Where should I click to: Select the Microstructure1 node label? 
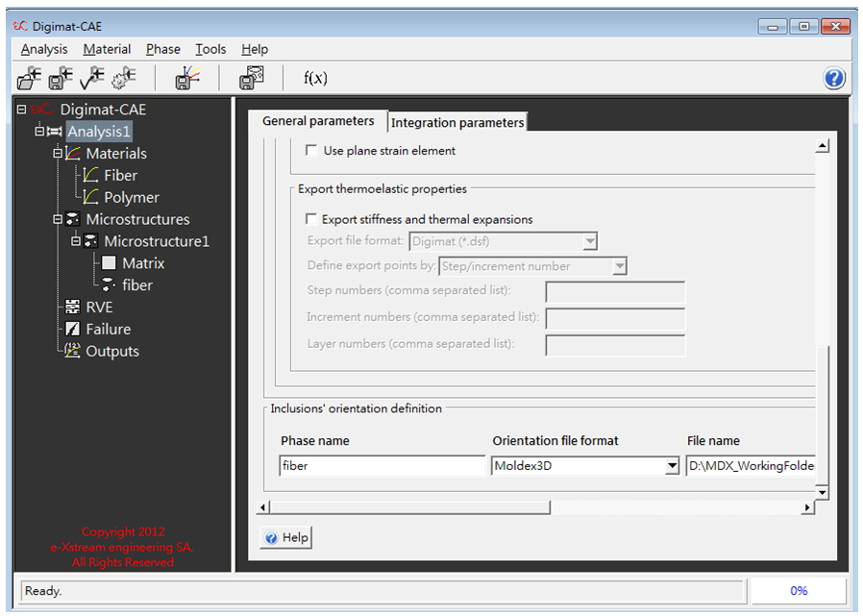click(x=157, y=241)
